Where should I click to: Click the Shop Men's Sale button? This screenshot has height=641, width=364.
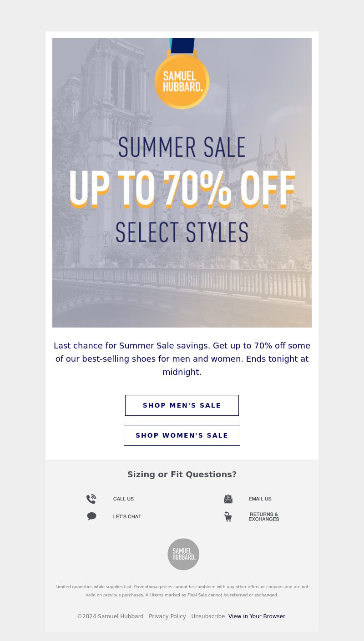coord(182,405)
